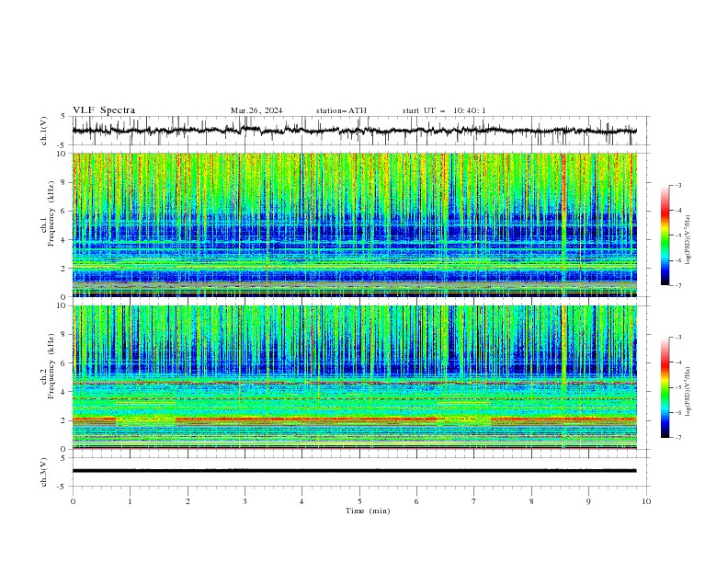Viewport: 728px width, 563px height.
Task: Click the ch.1 voltage waveform trace
Action: [x=354, y=131]
